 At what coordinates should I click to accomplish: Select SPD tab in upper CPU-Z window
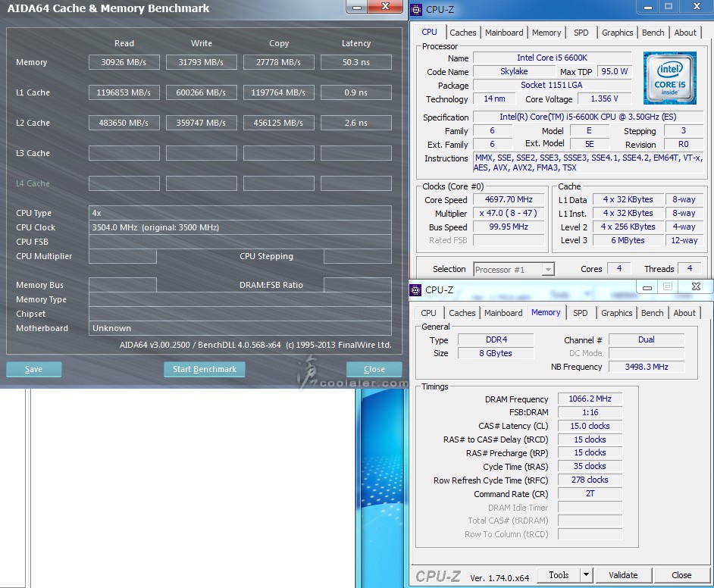coord(581,33)
